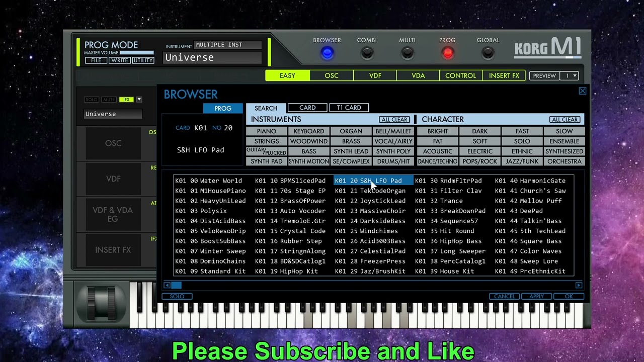The image size is (644, 362).
Task: Adjust the MASTER VOLUME slider
Action: pyautogui.click(x=137, y=53)
